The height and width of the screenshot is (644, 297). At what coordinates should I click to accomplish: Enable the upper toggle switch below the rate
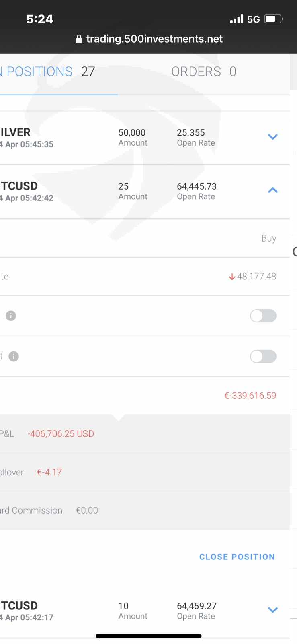click(263, 316)
